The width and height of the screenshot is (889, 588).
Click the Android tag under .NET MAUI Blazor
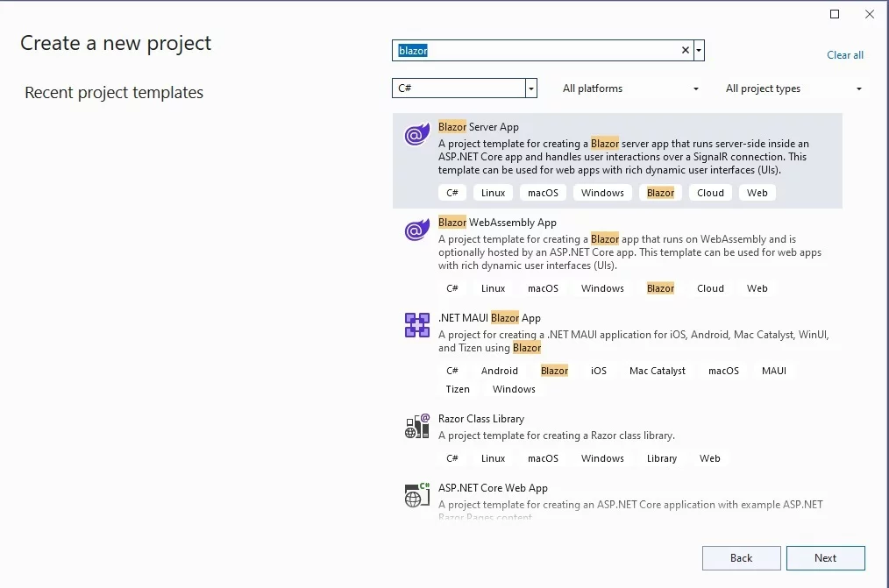[x=500, y=371]
